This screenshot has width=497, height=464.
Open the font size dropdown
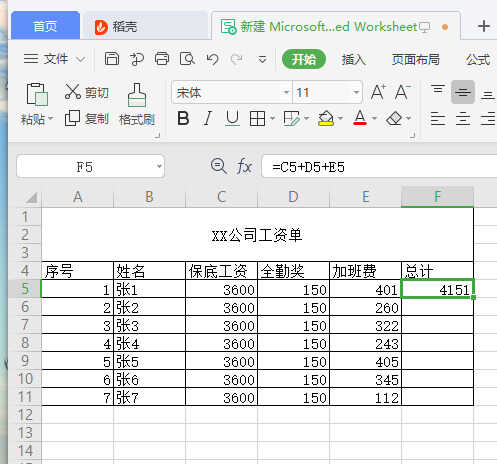[356, 92]
